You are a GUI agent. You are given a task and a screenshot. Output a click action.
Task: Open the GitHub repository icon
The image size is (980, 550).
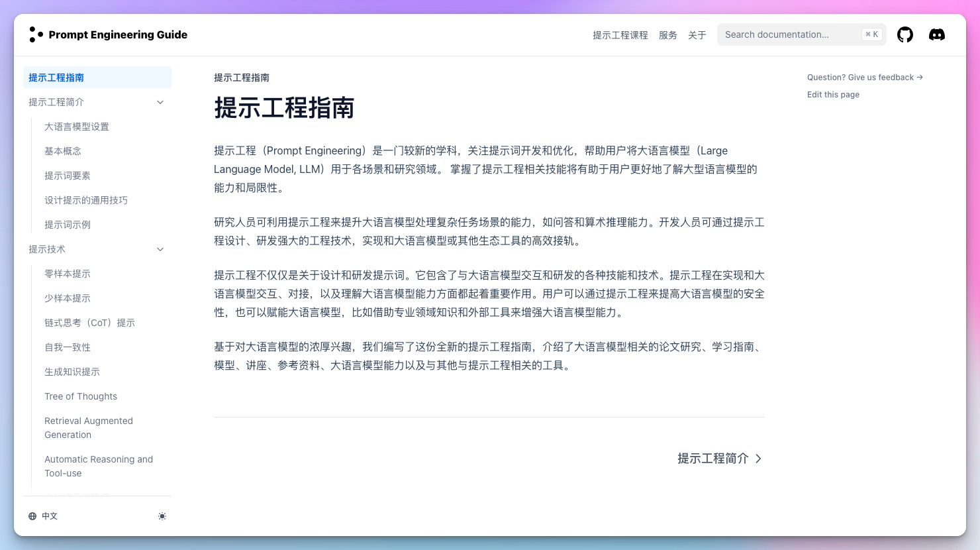pos(905,34)
